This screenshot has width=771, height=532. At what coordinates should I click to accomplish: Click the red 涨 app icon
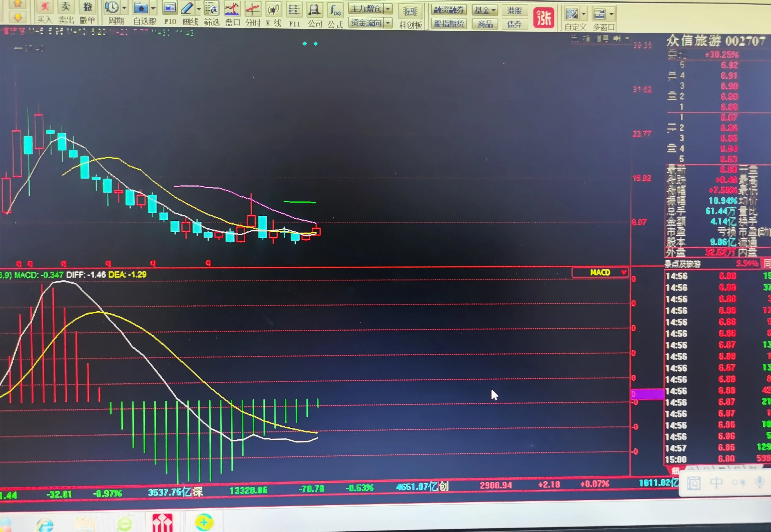click(544, 18)
